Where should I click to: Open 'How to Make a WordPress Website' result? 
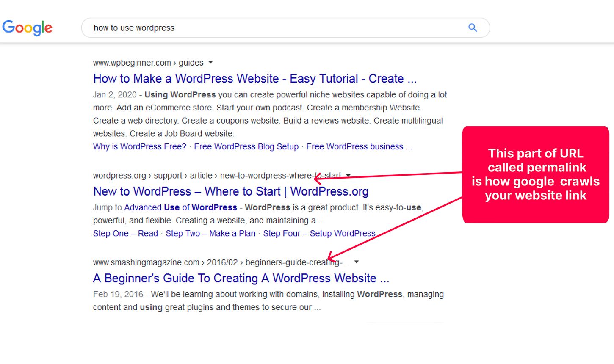point(254,79)
